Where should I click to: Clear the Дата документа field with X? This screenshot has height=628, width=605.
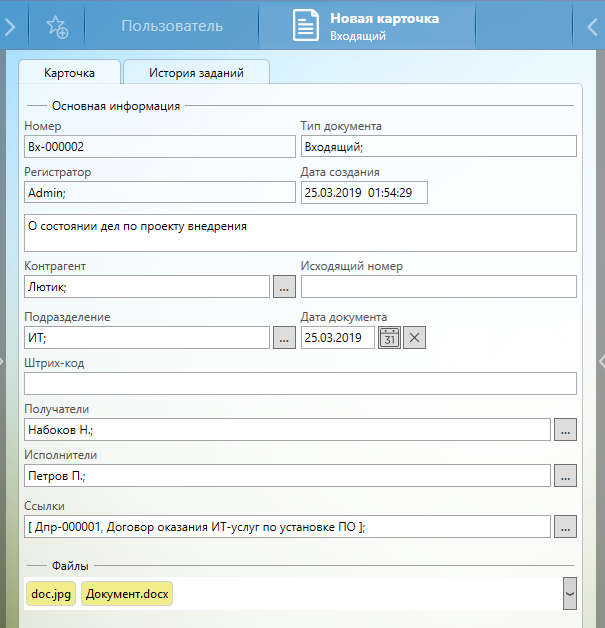[415, 338]
